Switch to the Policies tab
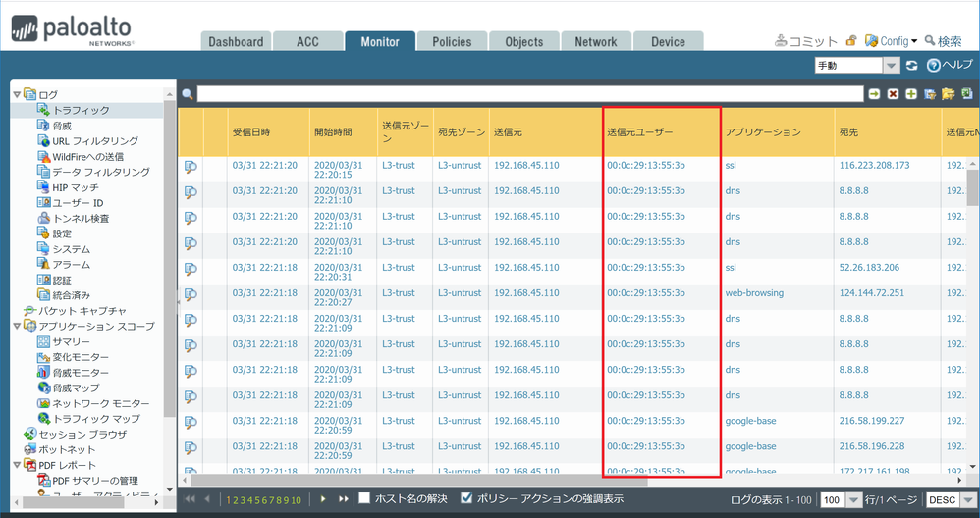The image size is (980, 518). coord(452,42)
